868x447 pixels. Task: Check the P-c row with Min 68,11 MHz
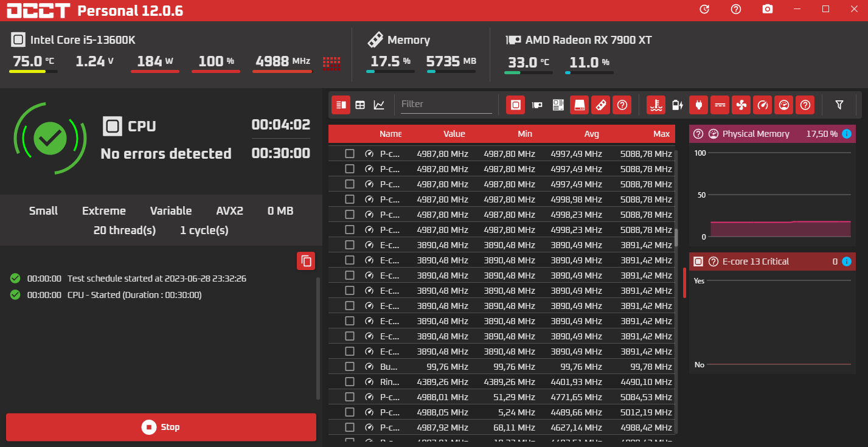click(350, 427)
